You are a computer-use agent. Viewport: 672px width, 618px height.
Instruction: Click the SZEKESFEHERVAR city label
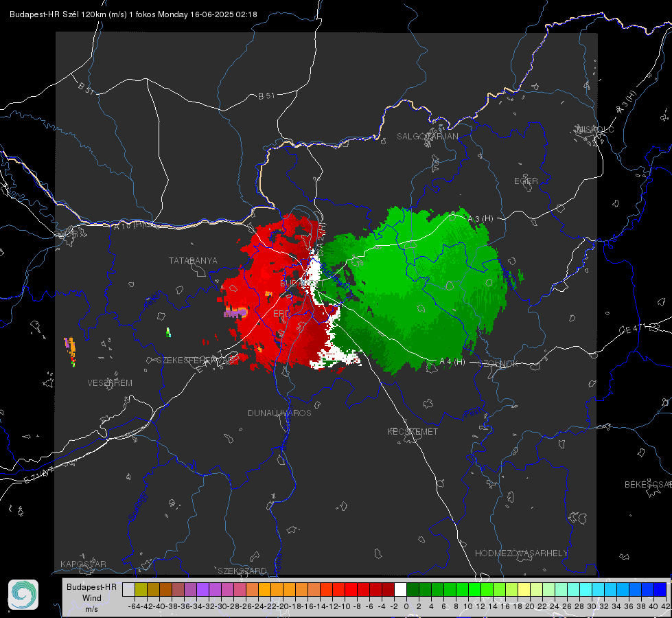coord(196,360)
